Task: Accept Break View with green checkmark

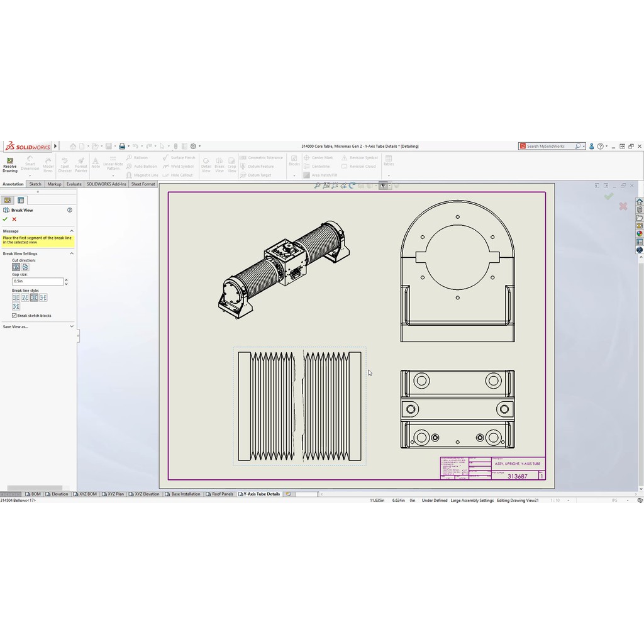Action: [x=5, y=219]
